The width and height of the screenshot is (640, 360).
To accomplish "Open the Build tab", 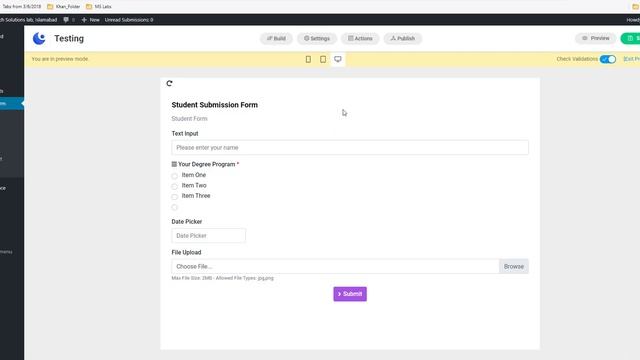I will click(276, 38).
